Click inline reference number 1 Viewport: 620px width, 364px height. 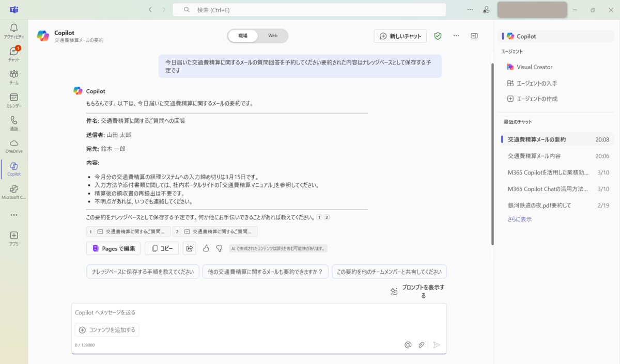pyautogui.click(x=319, y=217)
